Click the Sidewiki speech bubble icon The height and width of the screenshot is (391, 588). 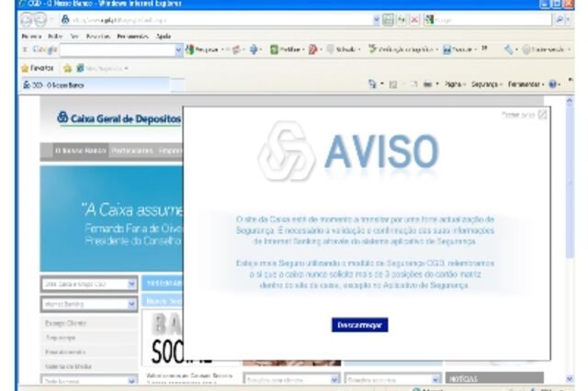tap(331, 50)
